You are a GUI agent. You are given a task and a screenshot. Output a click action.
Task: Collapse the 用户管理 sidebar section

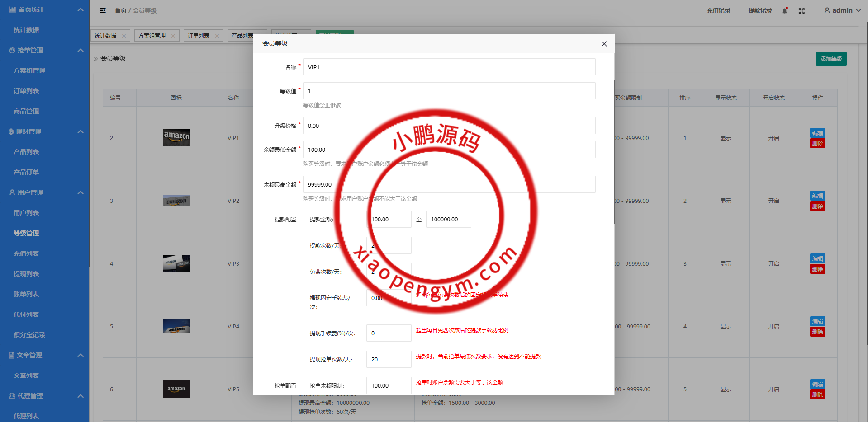81,192
